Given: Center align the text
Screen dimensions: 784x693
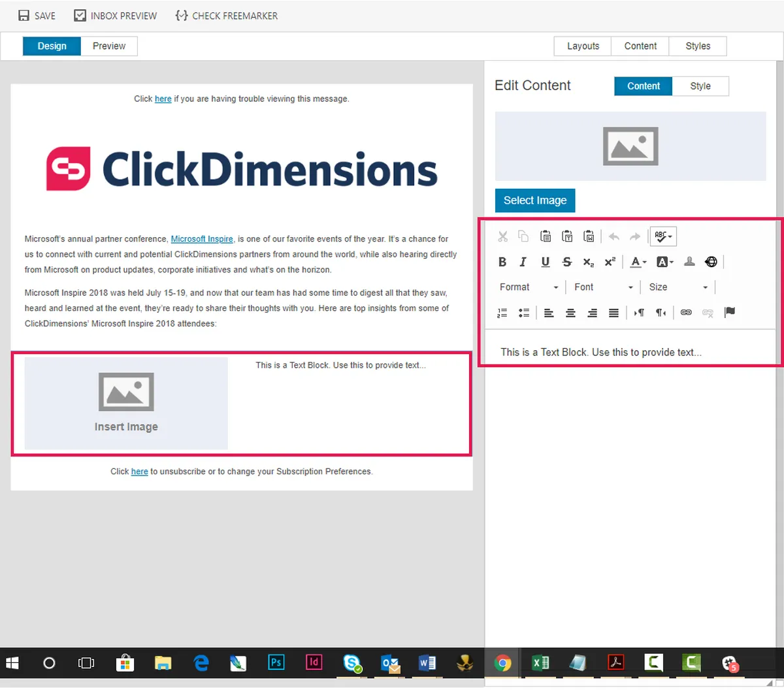Looking at the screenshot, I should click(x=570, y=313).
